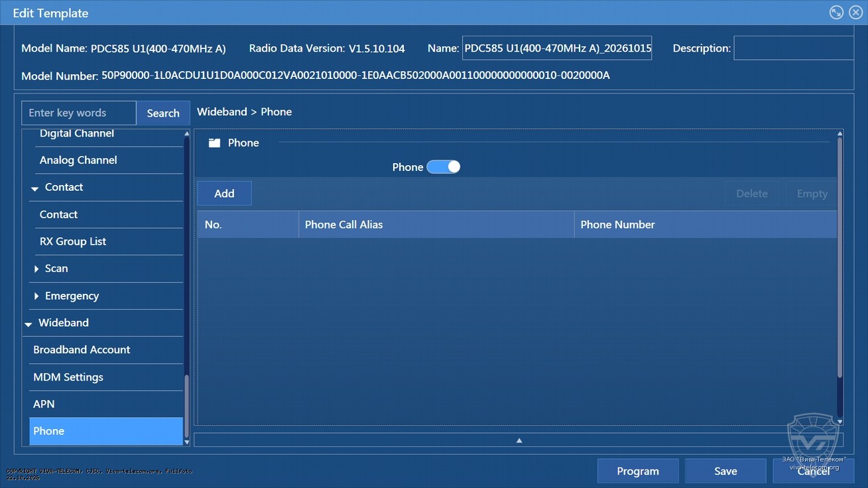Click the Empty button

(x=812, y=194)
